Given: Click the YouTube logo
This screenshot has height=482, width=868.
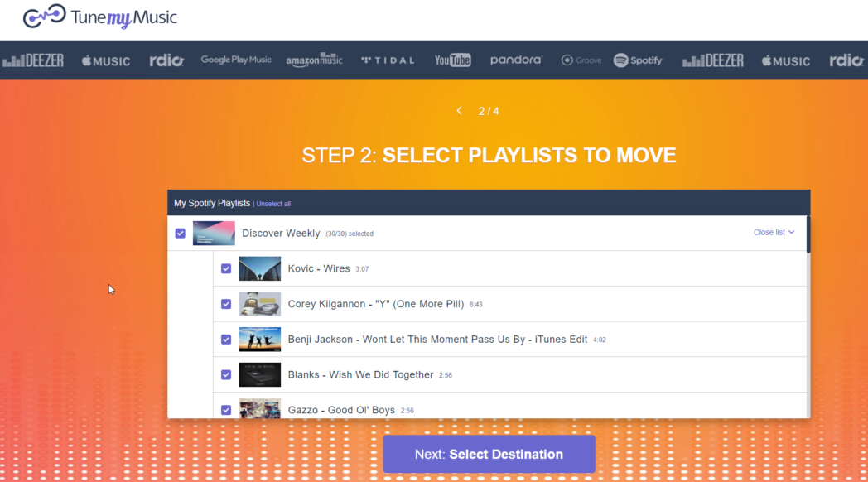Looking at the screenshot, I should tap(452, 60).
